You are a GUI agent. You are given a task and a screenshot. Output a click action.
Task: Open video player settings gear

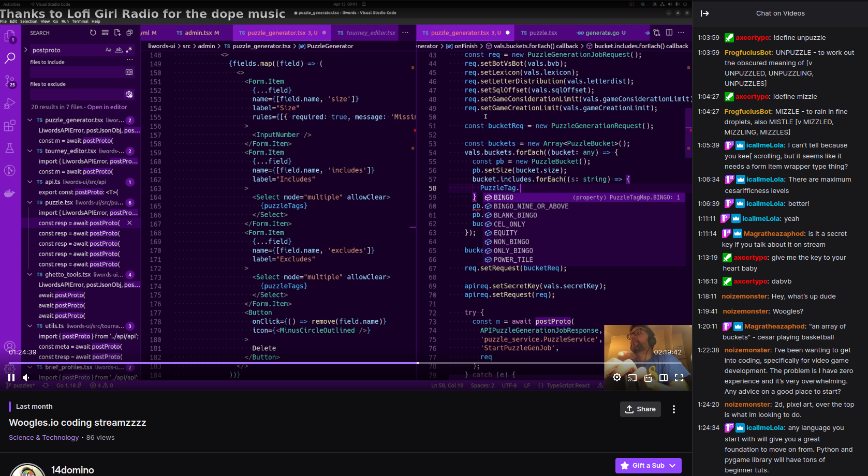(x=617, y=378)
